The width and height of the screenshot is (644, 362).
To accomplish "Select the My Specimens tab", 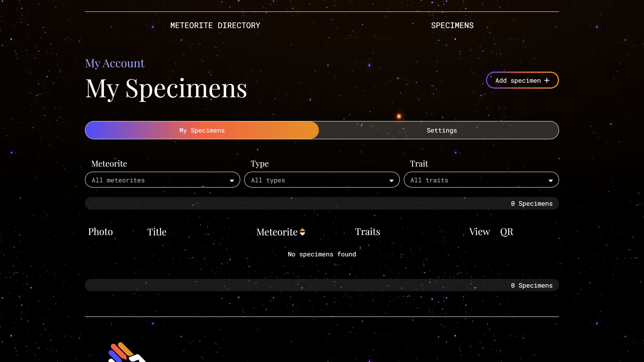I will click(x=202, y=130).
